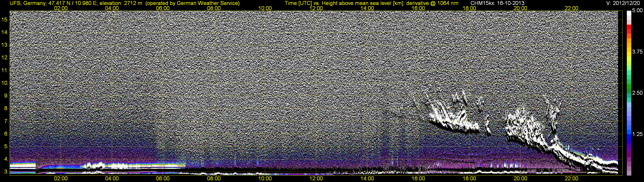Click the '14:00' label on the bottom time axis
Image resolution: width=644 pixels, height=182 pixels.
pyautogui.click(x=367, y=179)
